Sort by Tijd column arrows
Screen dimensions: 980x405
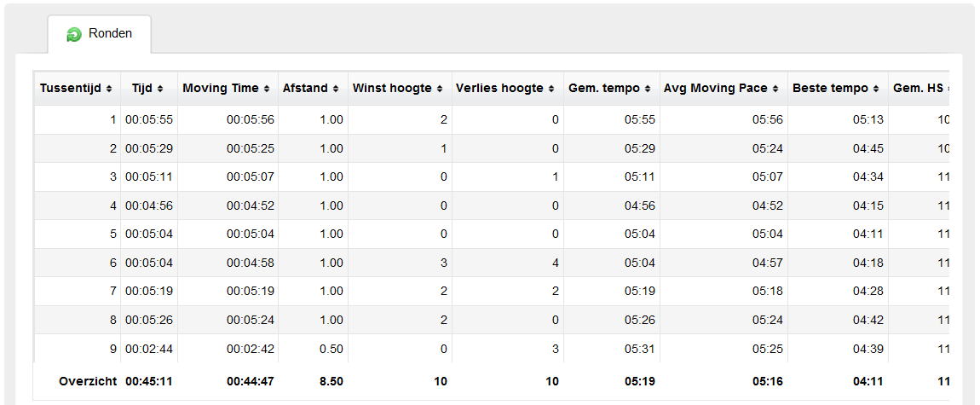[x=160, y=90]
